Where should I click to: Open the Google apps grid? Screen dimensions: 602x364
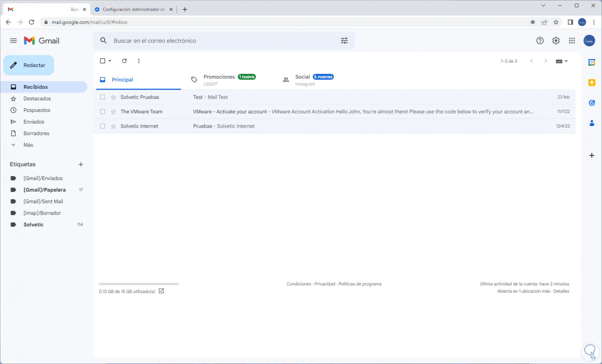click(572, 41)
